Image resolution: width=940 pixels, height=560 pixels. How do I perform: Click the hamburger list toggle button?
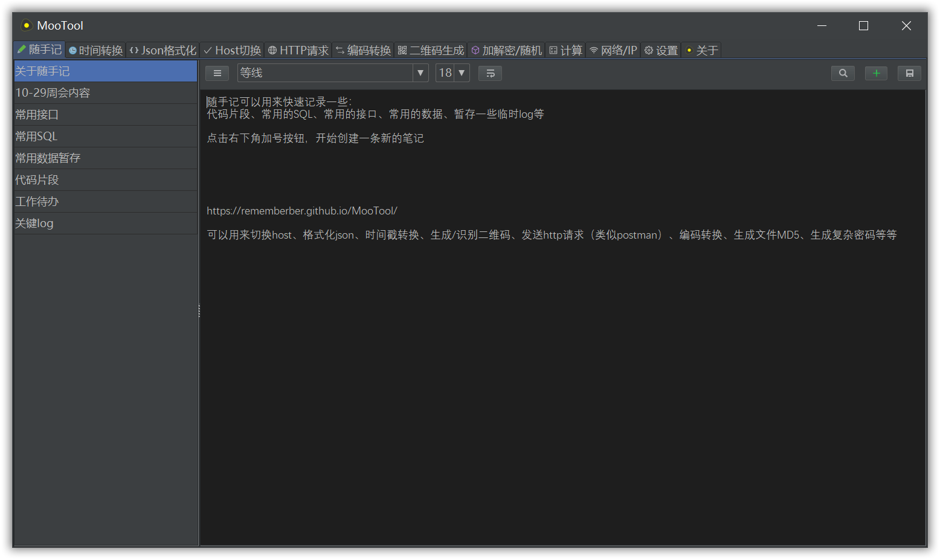[x=217, y=73]
